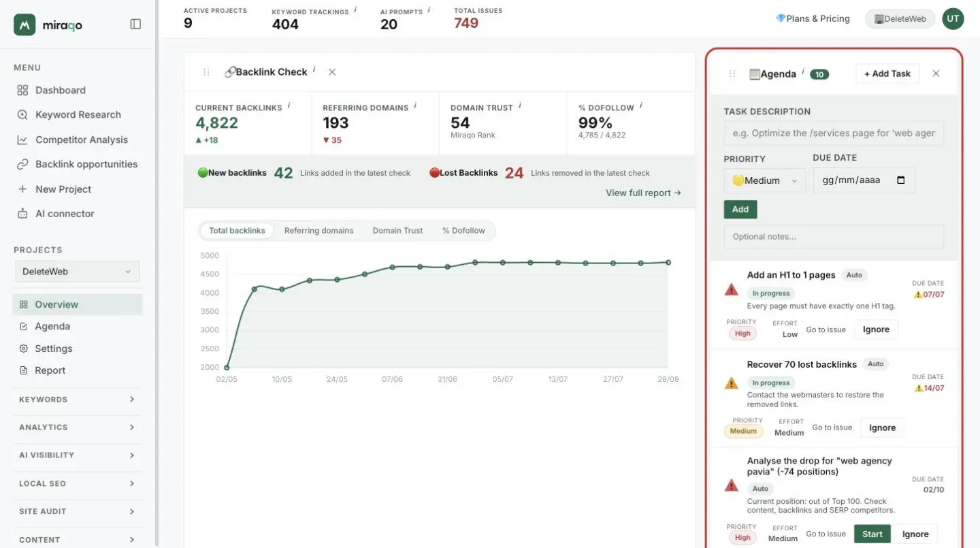This screenshot has width=980, height=548.
Task: Open the DeleteWeb project dropdown in sidebar
Action: click(x=77, y=272)
